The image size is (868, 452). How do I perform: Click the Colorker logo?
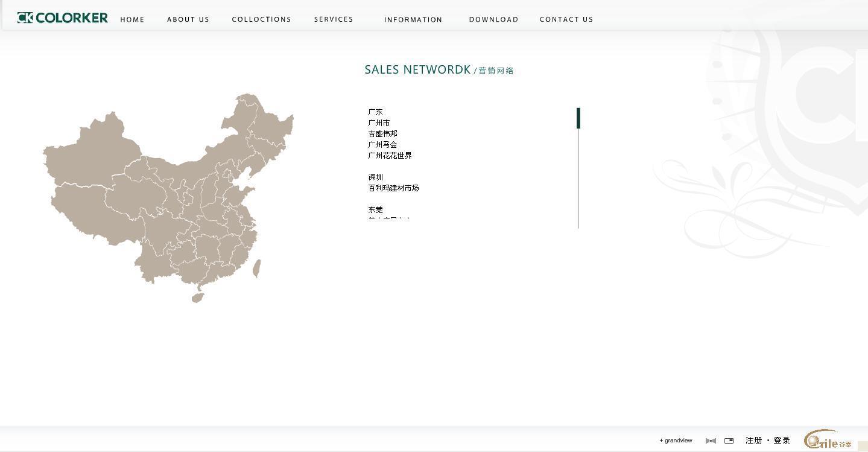63,18
